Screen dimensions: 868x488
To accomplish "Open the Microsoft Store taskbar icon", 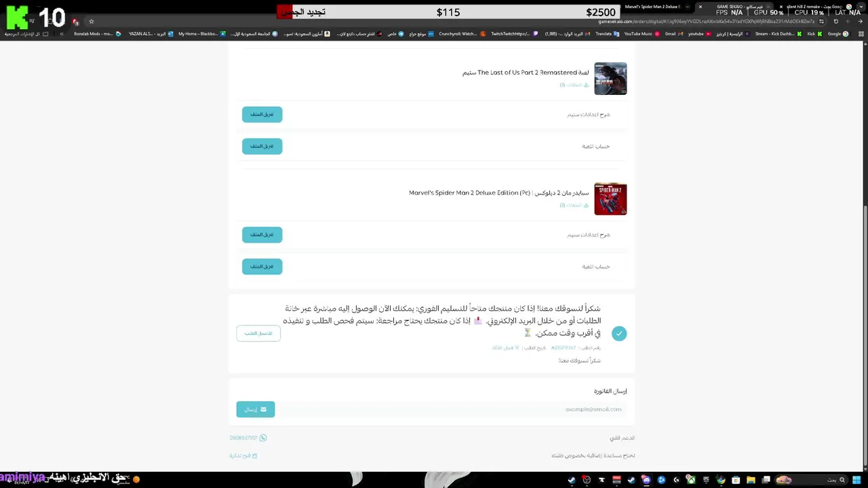I will (x=736, y=480).
